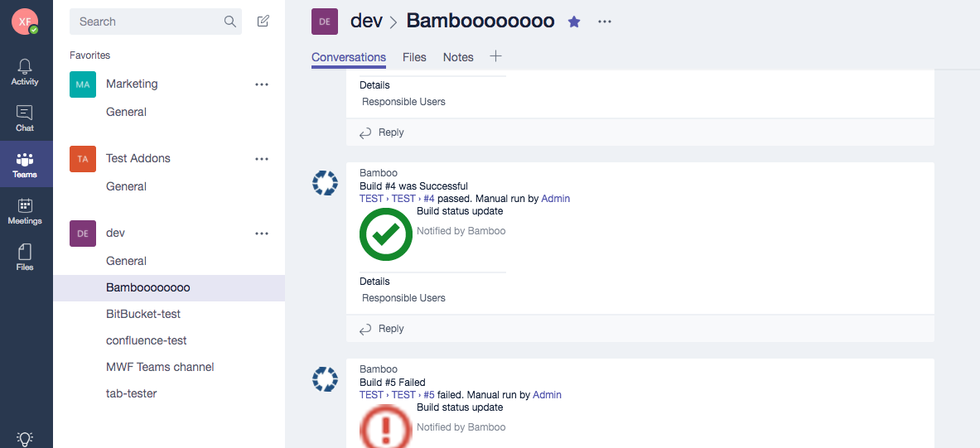Click Bamboo avatar on Build #5 message
This screenshot has height=448, width=980.
325,379
